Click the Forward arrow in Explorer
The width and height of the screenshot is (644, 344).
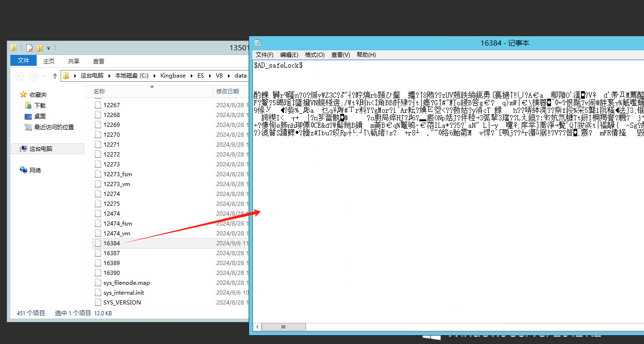[33, 76]
